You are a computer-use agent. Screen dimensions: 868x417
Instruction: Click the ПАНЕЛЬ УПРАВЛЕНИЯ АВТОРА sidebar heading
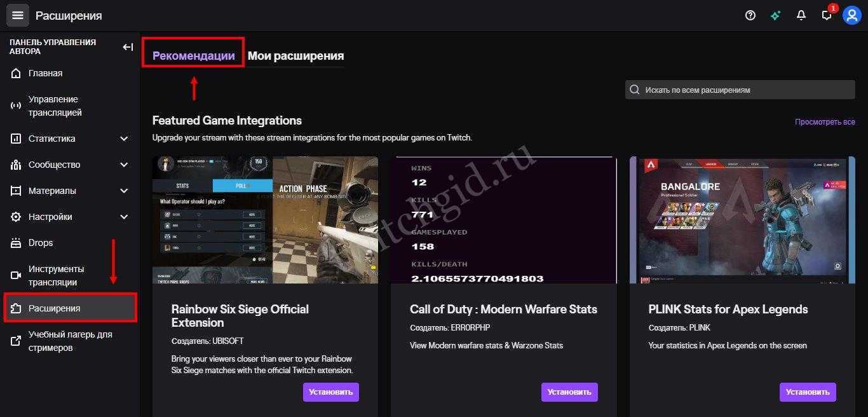pos(53,46)
